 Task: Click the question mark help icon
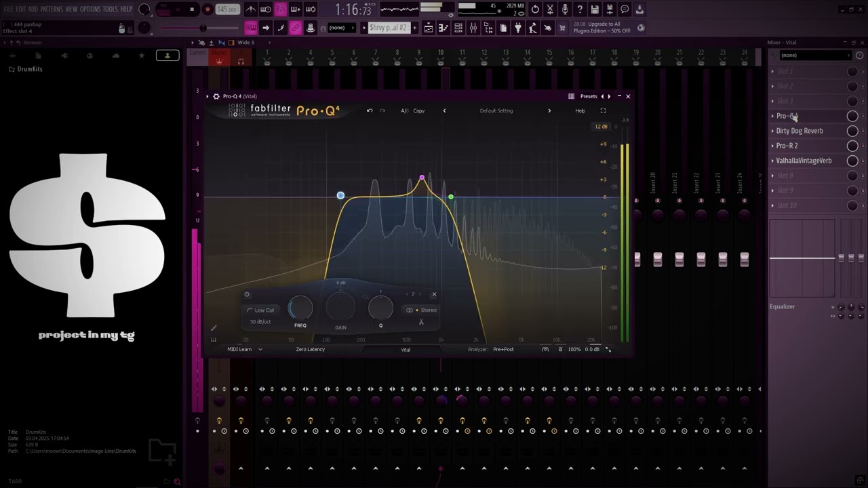[x=580, y=9]
